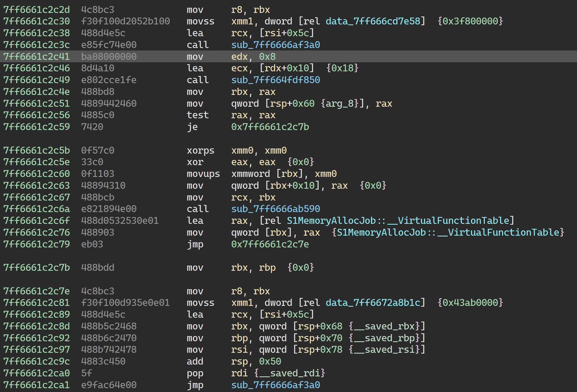Follow the sub_7ff6666ab590 function link

click(x=275, y=209)
